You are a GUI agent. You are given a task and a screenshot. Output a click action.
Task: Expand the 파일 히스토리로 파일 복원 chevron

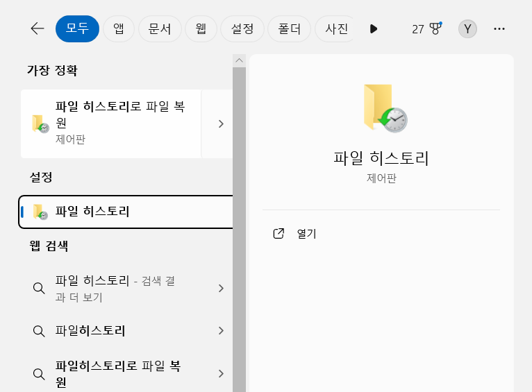pos(221,123)
